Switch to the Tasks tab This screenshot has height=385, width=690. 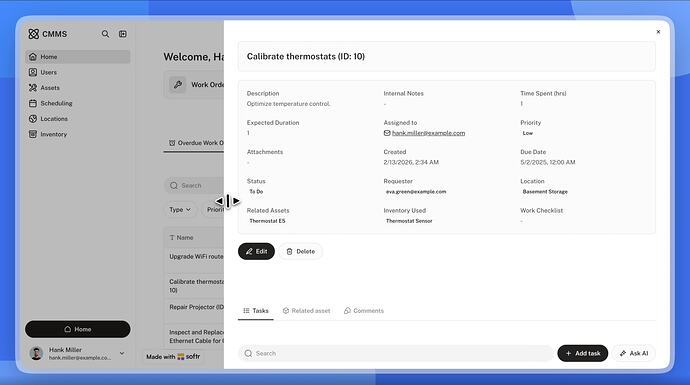click(x=256, y=311)
